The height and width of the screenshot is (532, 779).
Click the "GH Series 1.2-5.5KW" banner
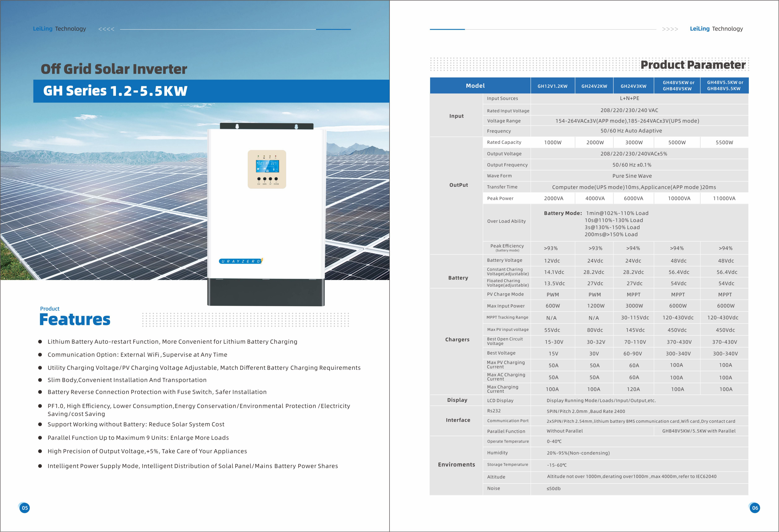[x=211, y=91]
